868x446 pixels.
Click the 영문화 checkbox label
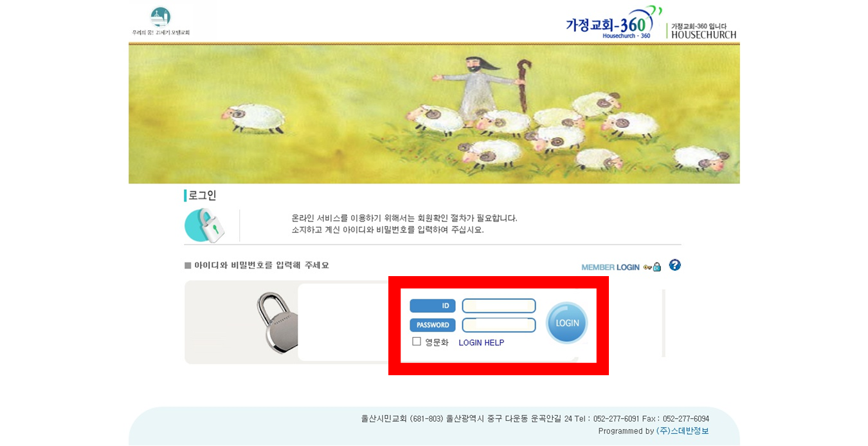coord(437,342)
